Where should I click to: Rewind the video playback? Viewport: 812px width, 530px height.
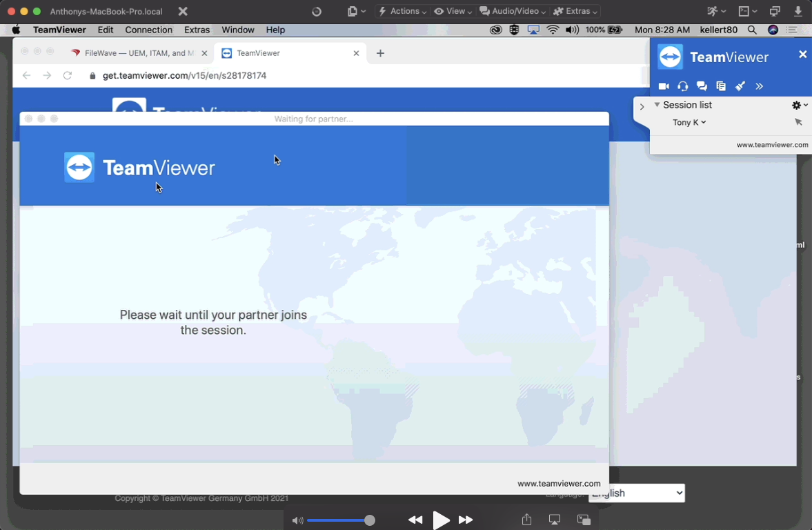pos(415,520)
